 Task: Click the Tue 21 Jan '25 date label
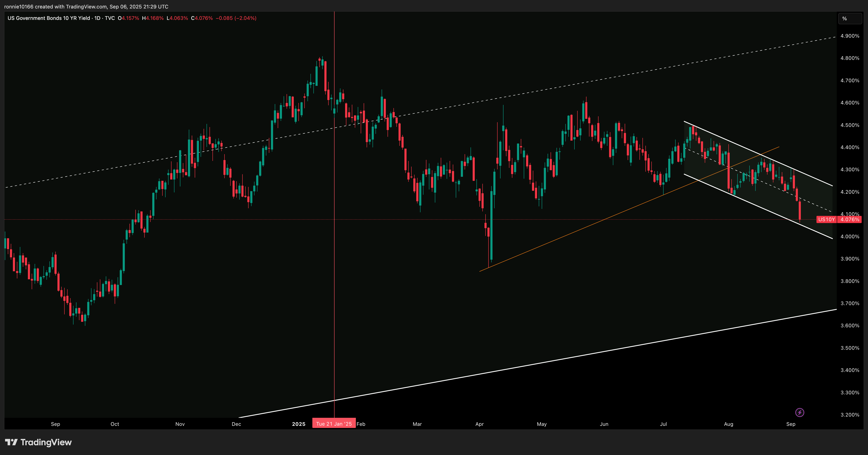(x=334, y=424)
